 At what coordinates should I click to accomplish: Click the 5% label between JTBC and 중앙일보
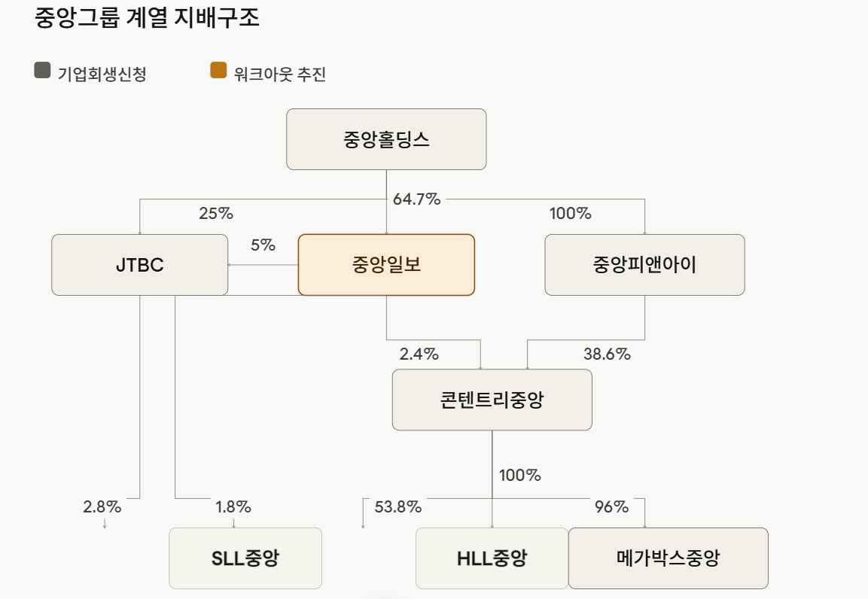click(x=263, y=245)
